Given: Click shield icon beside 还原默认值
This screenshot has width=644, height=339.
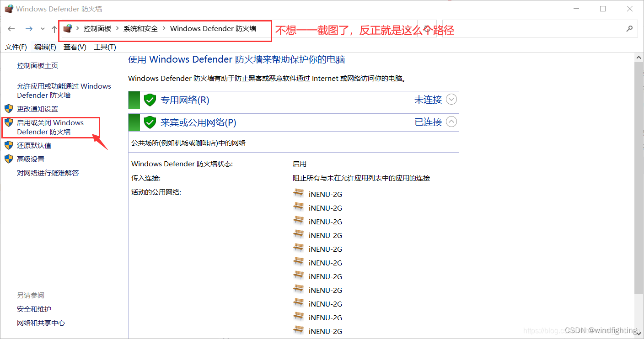Looking at the screenshot, I should (9, 145).
